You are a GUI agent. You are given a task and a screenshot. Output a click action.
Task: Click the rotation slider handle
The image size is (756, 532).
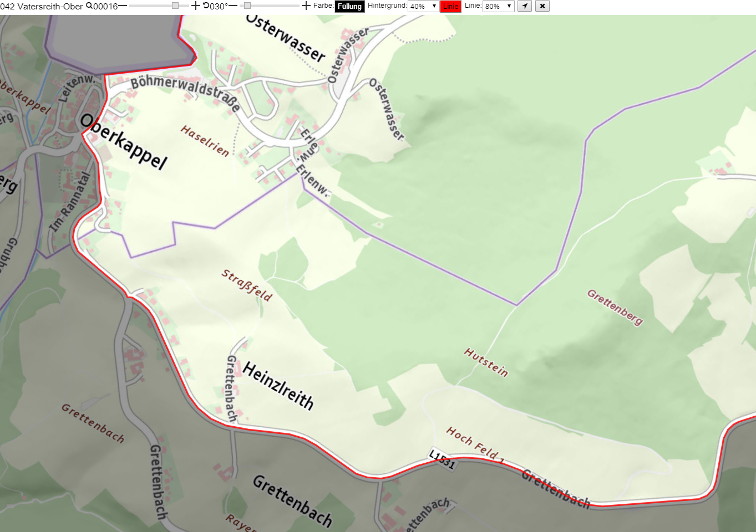(247, 6)
